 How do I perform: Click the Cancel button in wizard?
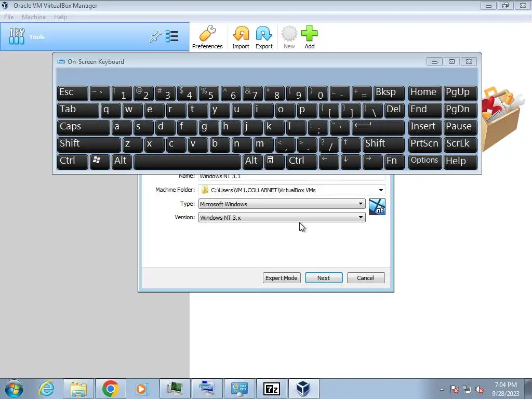pos(365,278)
